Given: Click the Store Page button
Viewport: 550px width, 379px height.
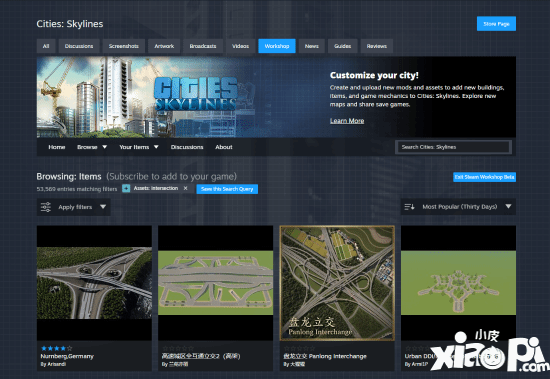Looking at the screenshot, I should pos(496,24).
